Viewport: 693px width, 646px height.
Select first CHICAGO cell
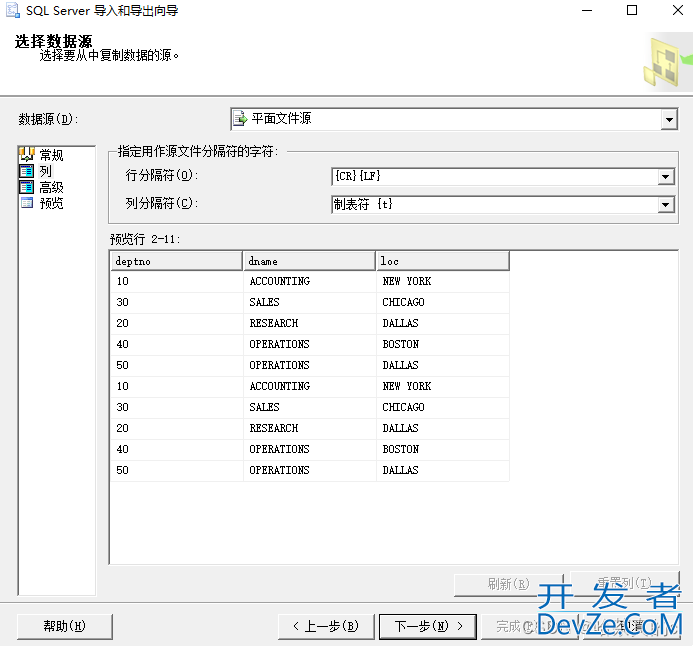pyautogui.click(x=443, y=302)
